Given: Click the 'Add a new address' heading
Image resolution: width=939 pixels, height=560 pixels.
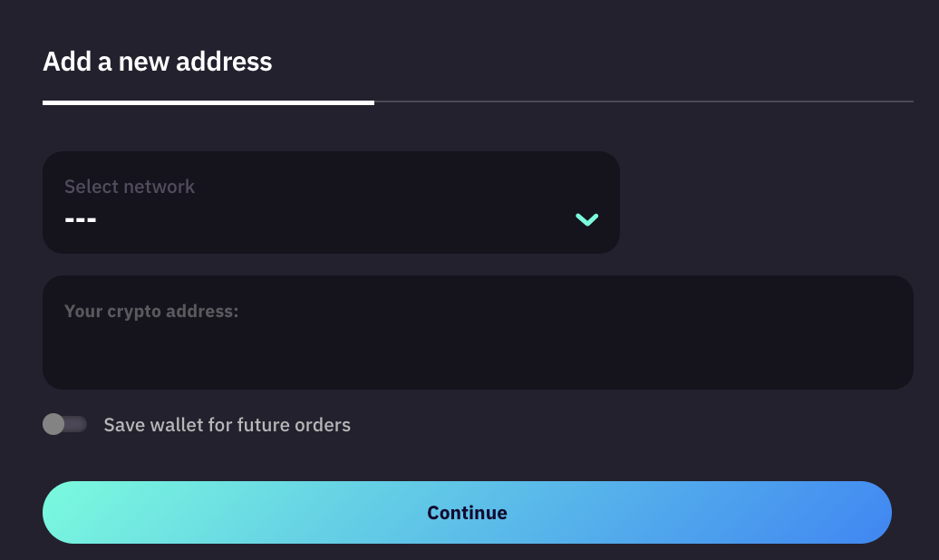Looking at the screenshot, I should pyautogui.click(x=158, y=62).
